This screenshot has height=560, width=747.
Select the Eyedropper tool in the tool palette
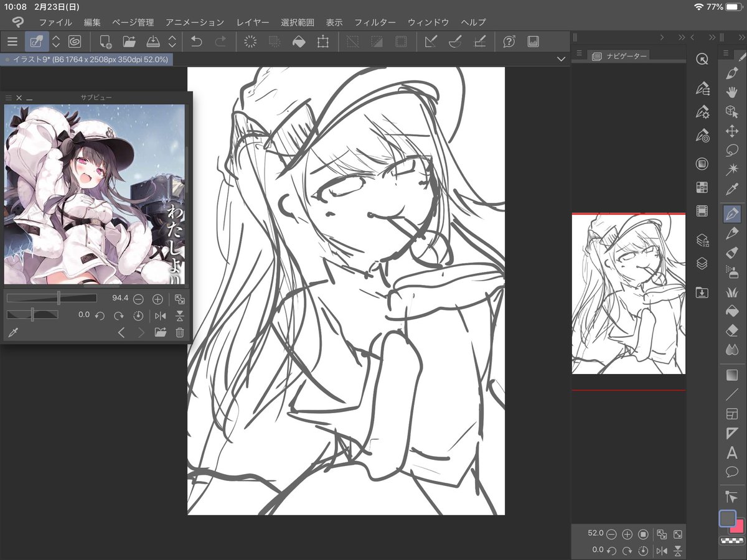[732, 189]
